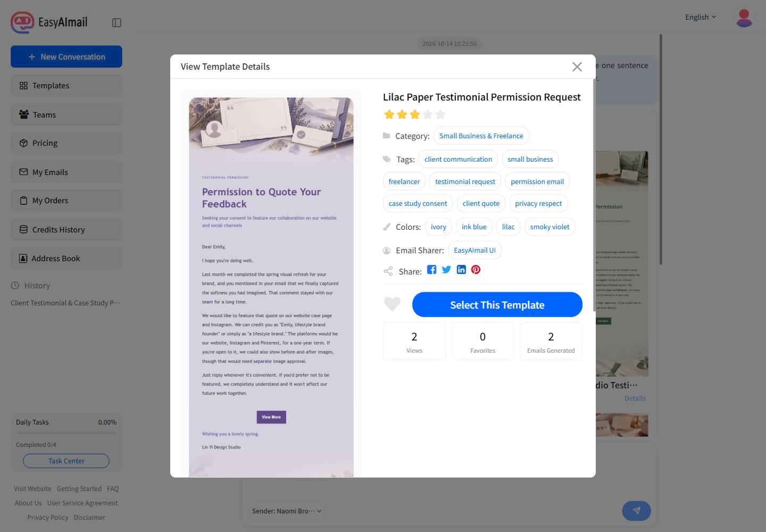Go to Pricing page
This screenshot has height=532, width=766.
pyautogui.click(x=66, y=143)
